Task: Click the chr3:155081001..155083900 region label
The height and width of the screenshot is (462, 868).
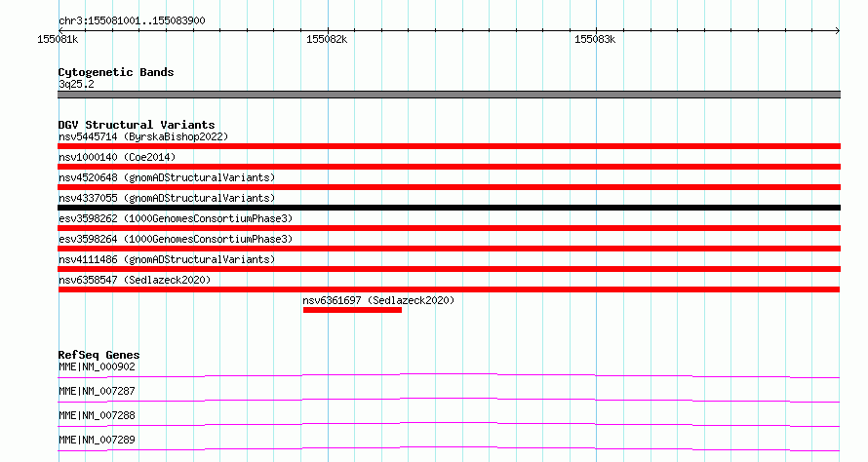Action: 132,20
